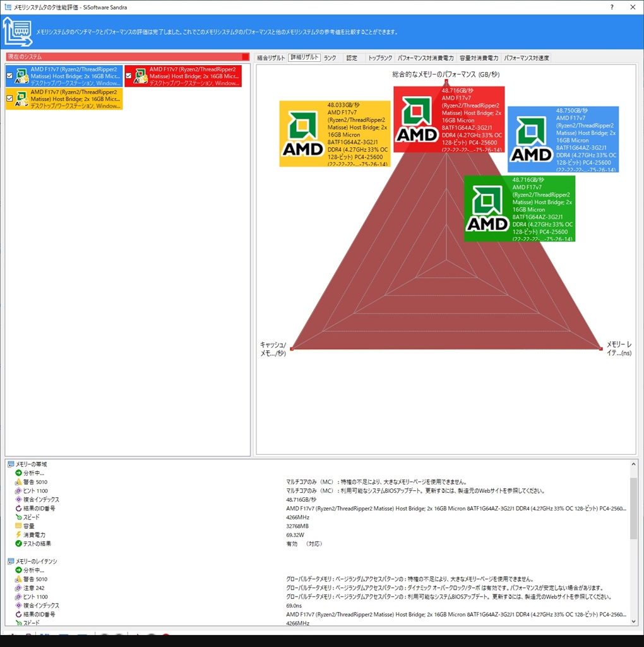
Task: Click the ? help button in the title bar
Action: coord(612,7)
